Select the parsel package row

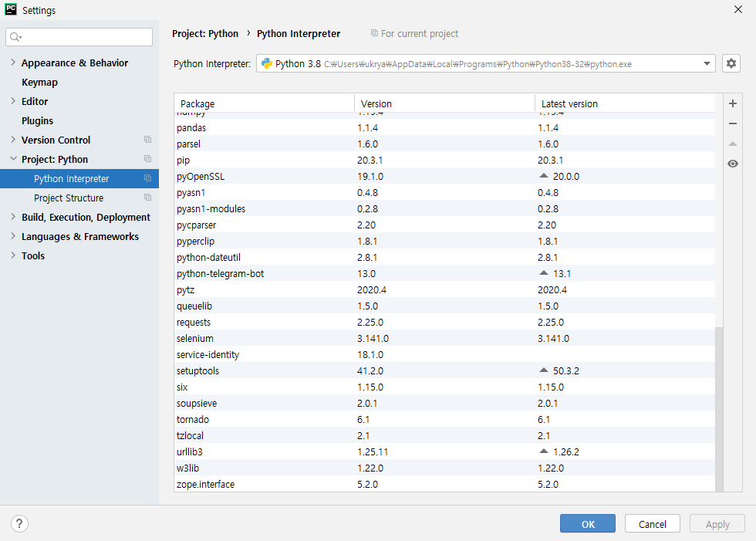(444, 144)
